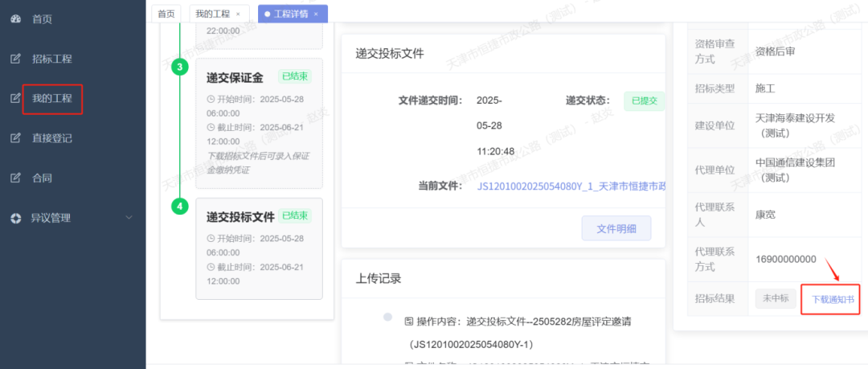Screen dimensions: 868x369
Task: Click the edit icon beside 合同
Action: click(x=15, y=178)
